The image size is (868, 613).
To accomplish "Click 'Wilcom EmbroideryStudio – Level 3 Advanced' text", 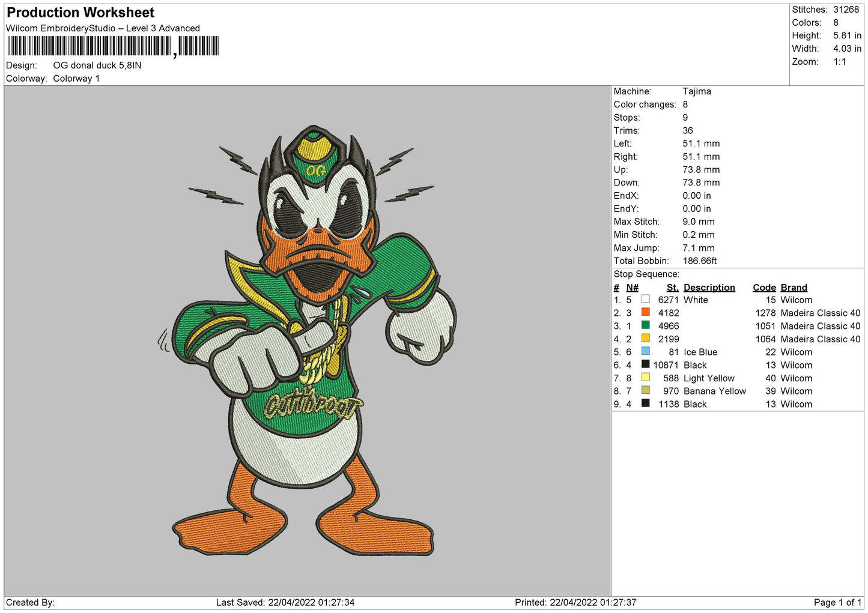I will point(103,28).
